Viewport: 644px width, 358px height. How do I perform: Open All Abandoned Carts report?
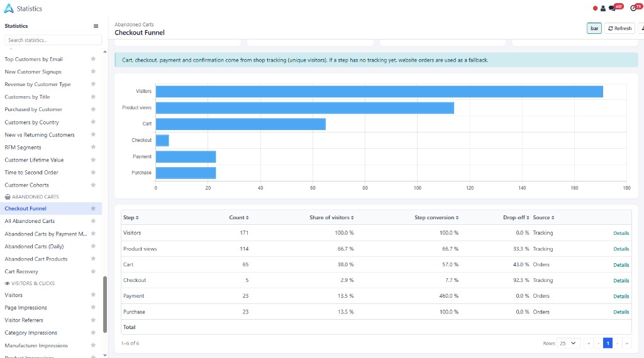pyautogui.click(x=30, y=221)
